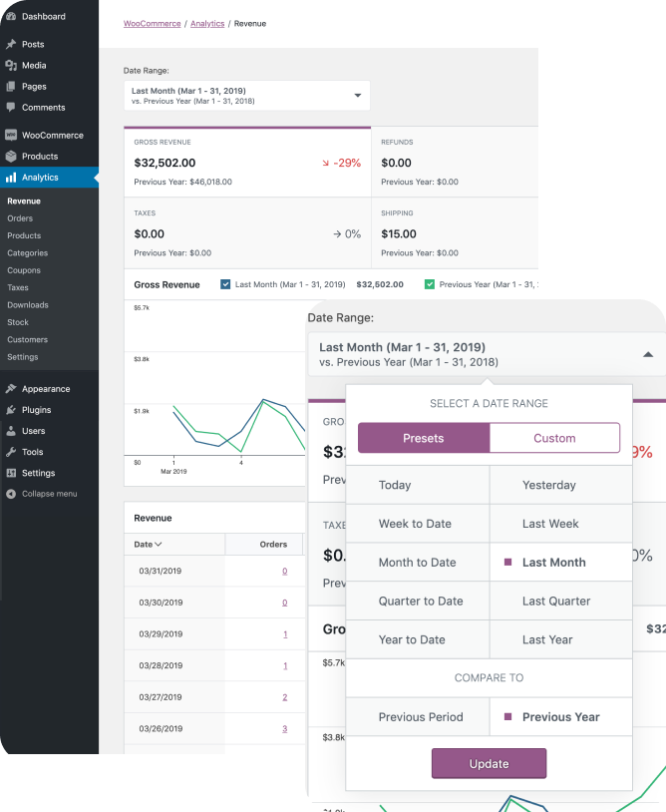Click the order count for 03/26/2019
The image size is (666, 812).
pyautogui.click(x=284, y=729)
